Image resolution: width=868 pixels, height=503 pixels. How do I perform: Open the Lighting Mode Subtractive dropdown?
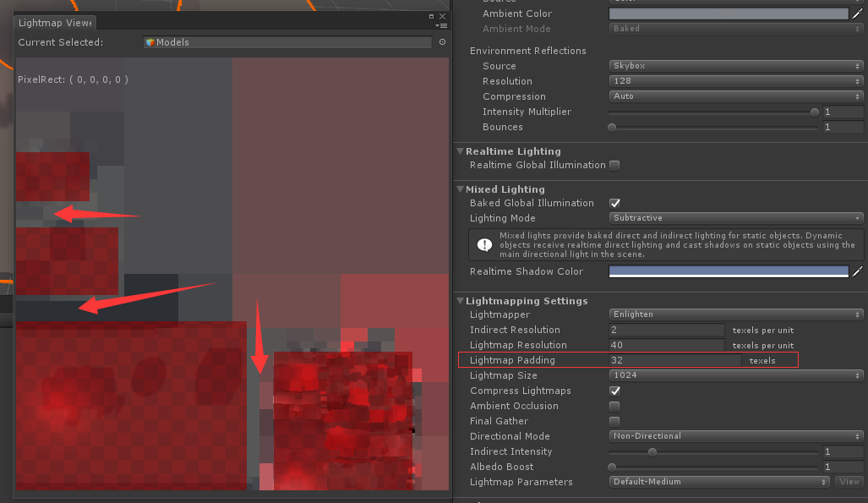(736, 218)
